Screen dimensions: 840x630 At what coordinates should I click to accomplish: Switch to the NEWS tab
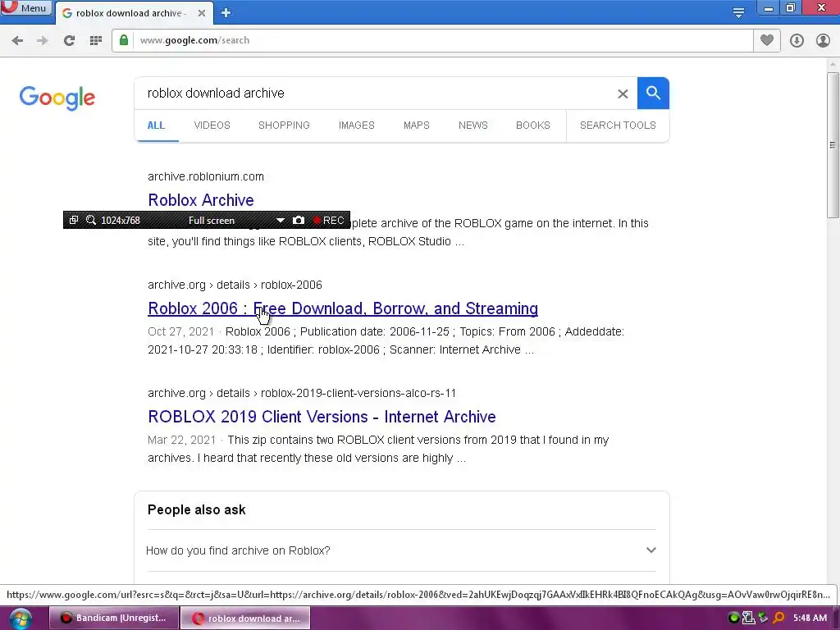click(473, 126)
